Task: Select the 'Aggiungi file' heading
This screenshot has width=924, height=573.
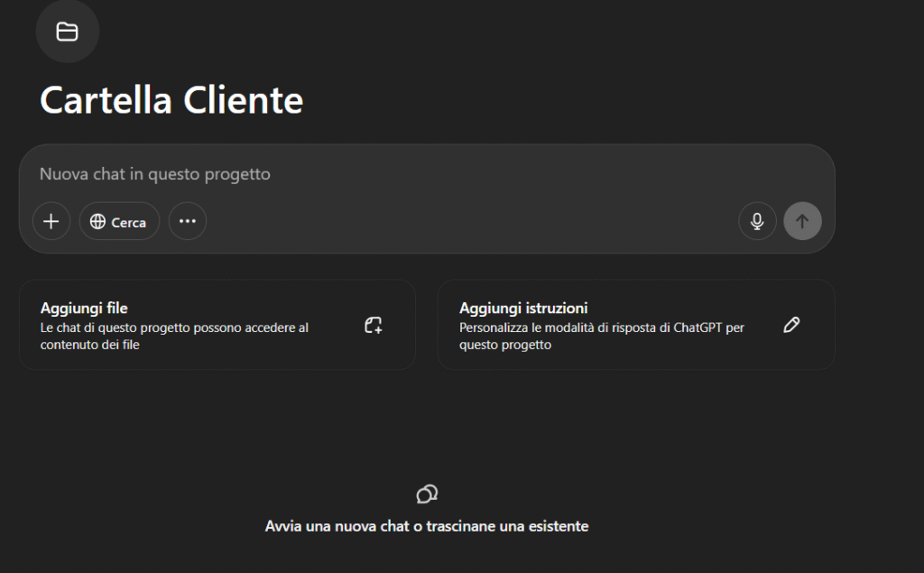Action: click(84, 309)
